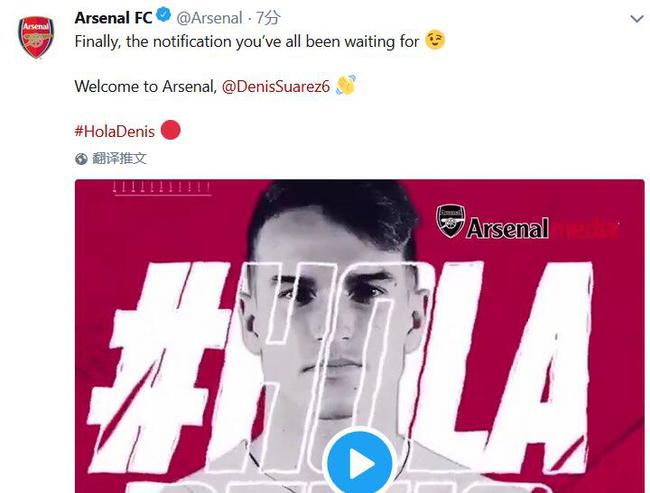Click the 7分 tweet timestamp

tap(268, 18)
